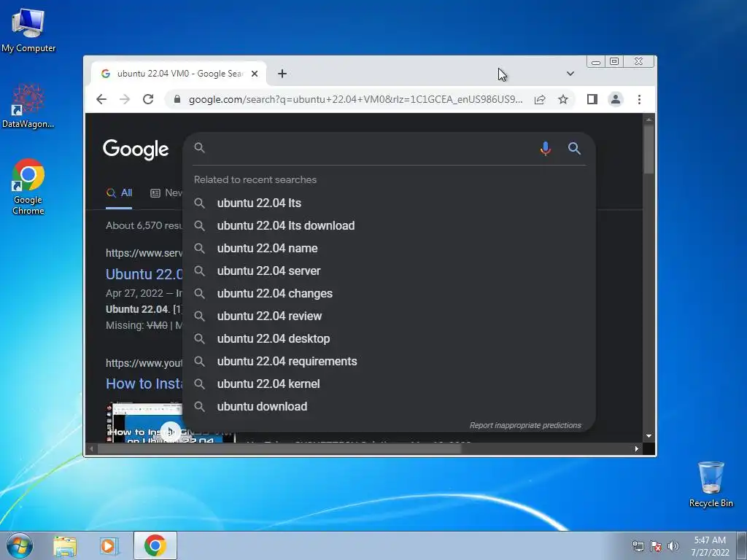Click the Chrome taskbar button
This screenshot has width=747, height=560.
pyautogui.click(x=155, y=545)
